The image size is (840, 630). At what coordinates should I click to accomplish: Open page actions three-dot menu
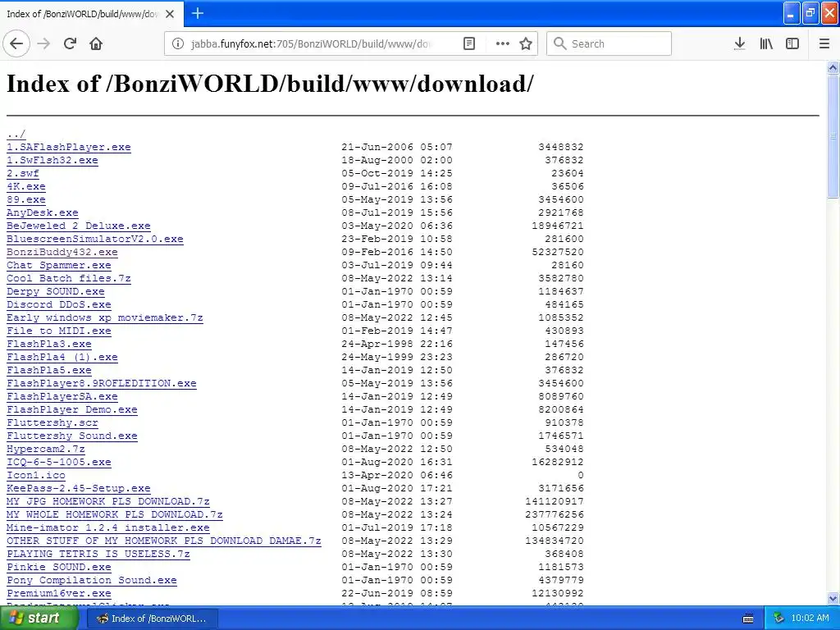tap(503, 43)
